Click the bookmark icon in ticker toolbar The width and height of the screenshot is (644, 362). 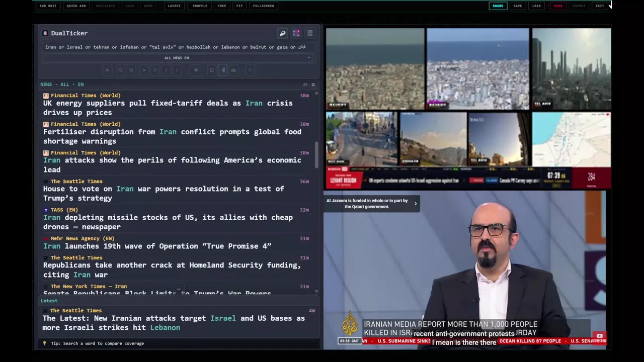[212, 70]
